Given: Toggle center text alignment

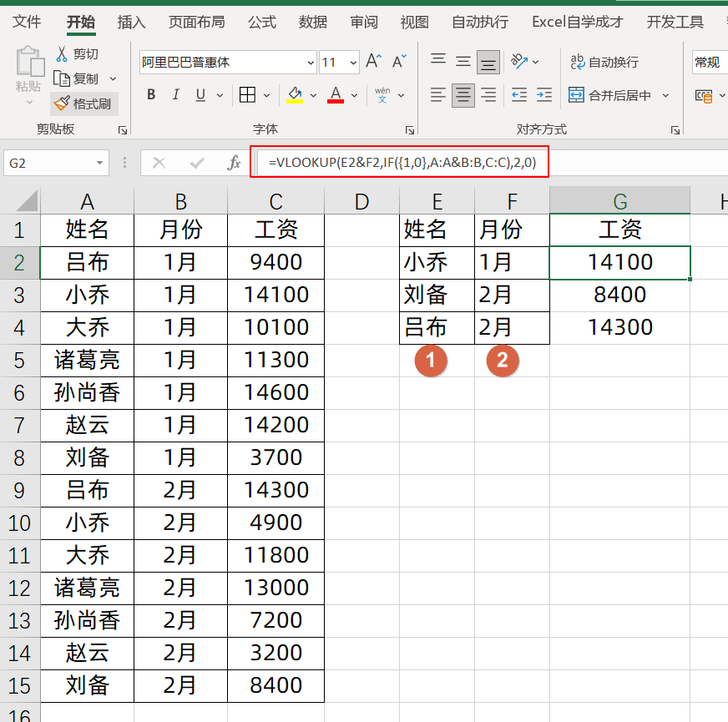Looking at the screenshot, I should (x=463, y=95).
